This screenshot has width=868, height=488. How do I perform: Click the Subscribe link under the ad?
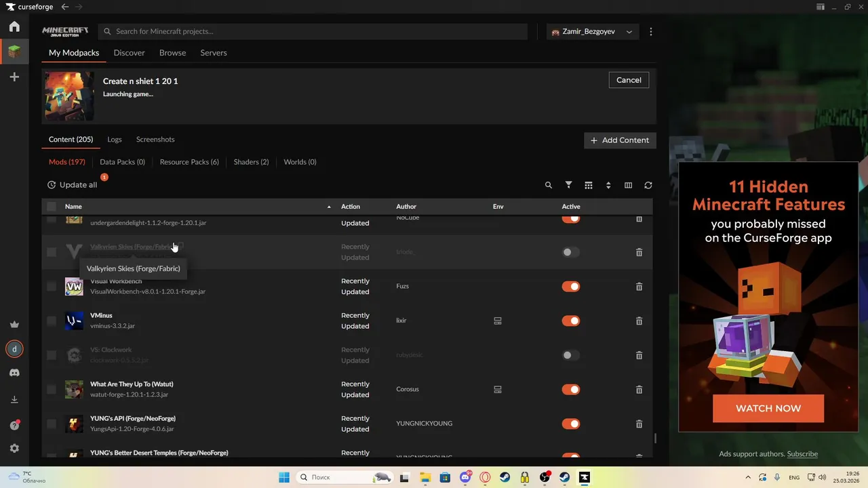pyautogui.click(x=802, y=454)
